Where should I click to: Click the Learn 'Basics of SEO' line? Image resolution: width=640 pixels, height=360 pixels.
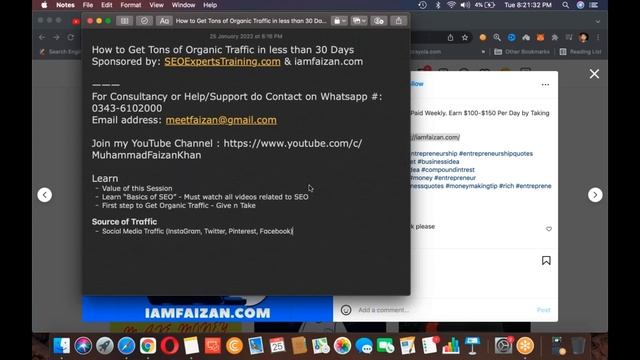[x=205, y=197]
